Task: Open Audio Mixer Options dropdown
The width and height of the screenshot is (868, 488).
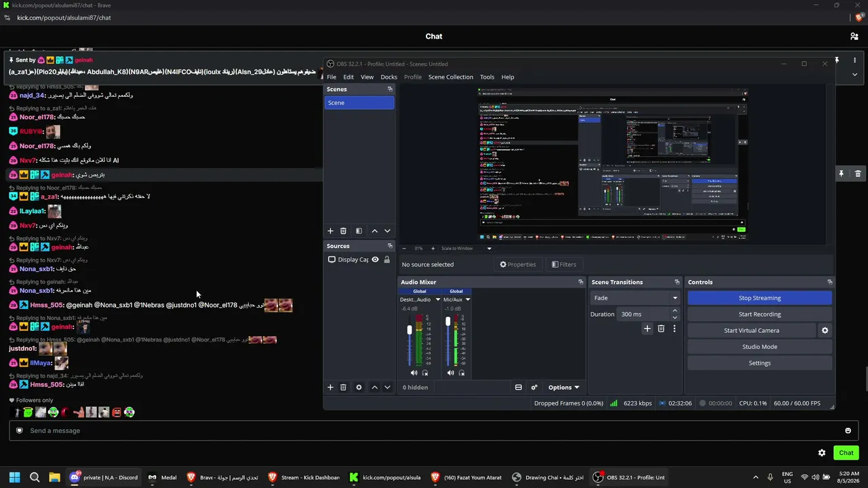Action: click(564, 387)
